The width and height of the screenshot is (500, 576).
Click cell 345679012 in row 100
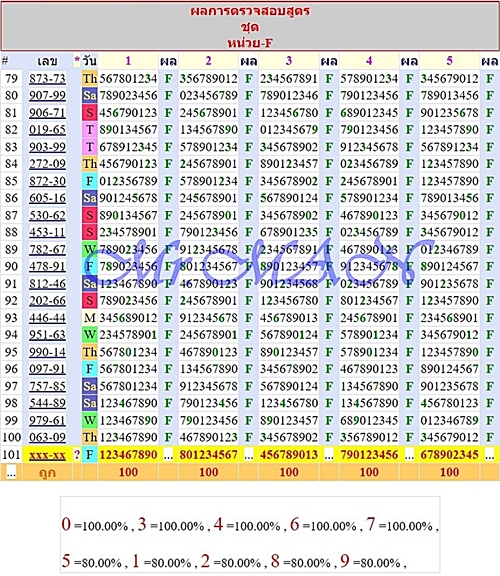tap(449, 437)
